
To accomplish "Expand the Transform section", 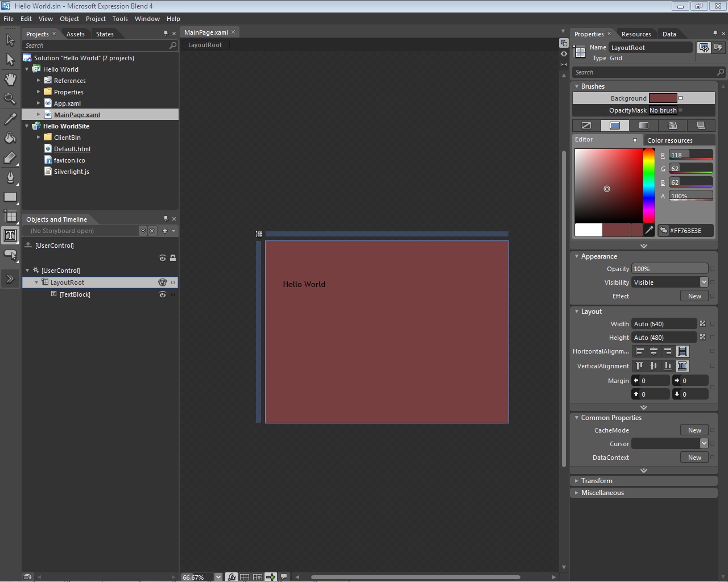I will (x=577, y=480).
